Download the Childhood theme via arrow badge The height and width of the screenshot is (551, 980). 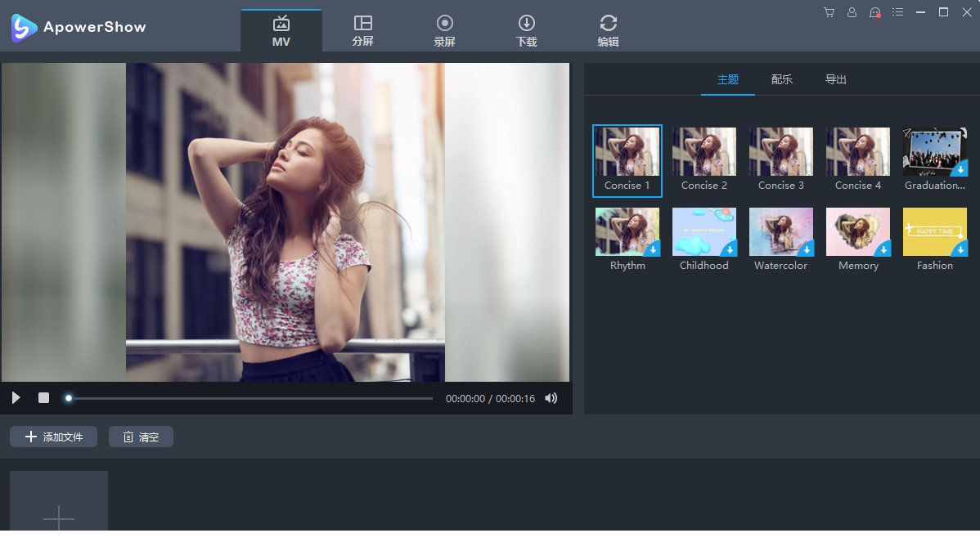pos(730,249)
